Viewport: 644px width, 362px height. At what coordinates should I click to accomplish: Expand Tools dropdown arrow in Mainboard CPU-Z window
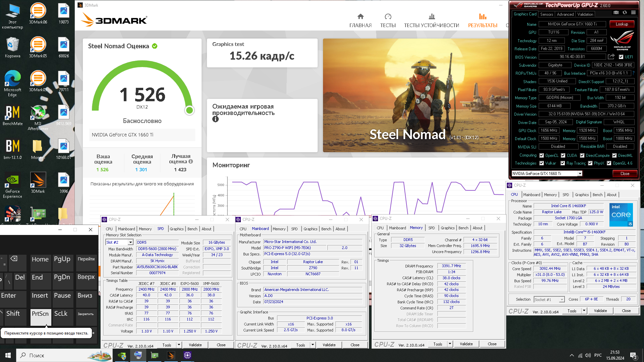[x=313, y=345]
